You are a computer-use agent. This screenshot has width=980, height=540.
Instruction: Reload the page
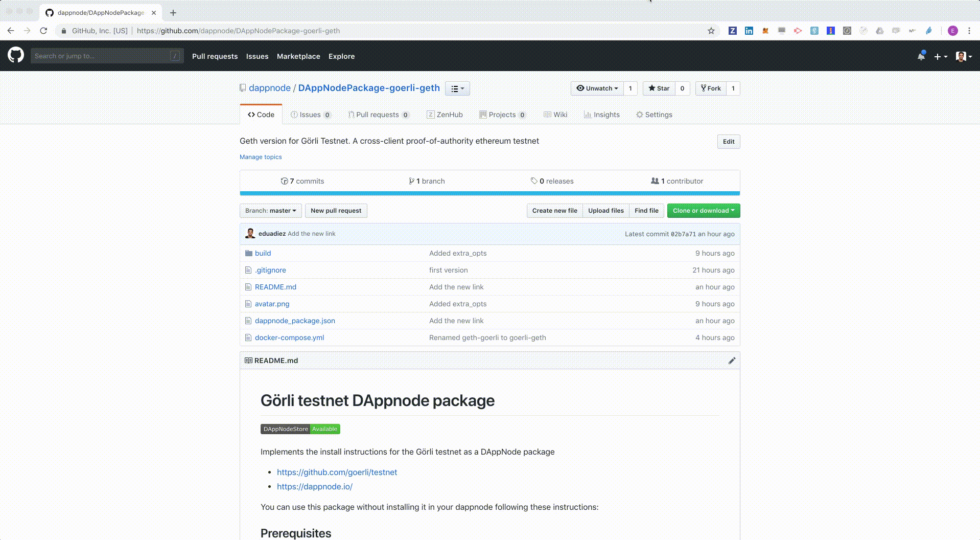[43, 31]
